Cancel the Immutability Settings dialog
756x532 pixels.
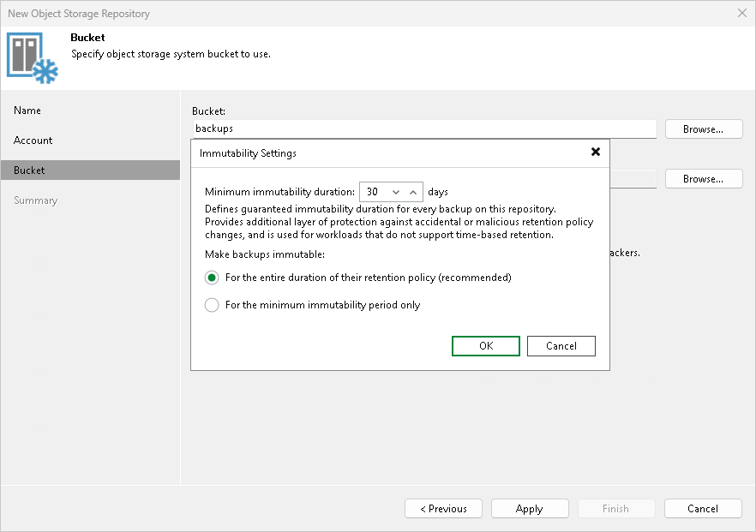tap(561, 346)
